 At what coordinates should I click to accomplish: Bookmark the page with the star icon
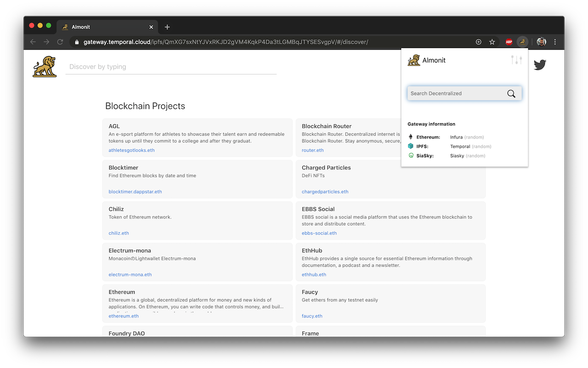(x=492, y=42)
